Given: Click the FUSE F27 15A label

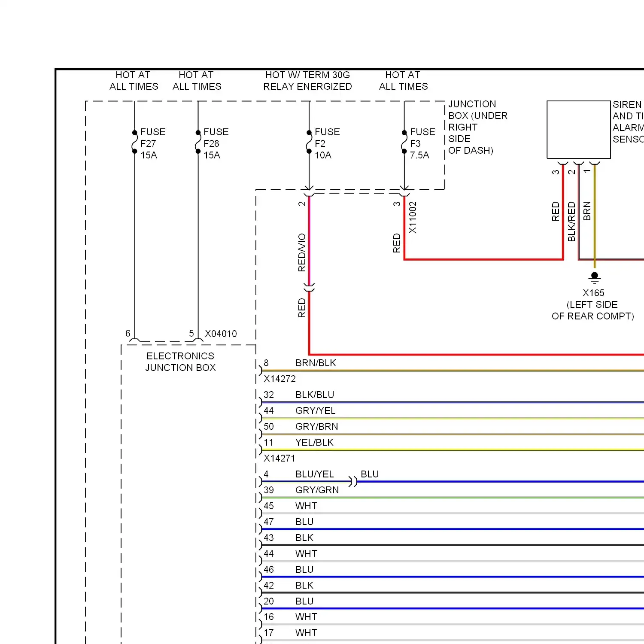Looking at the screenshot, I should click(153, 143).
